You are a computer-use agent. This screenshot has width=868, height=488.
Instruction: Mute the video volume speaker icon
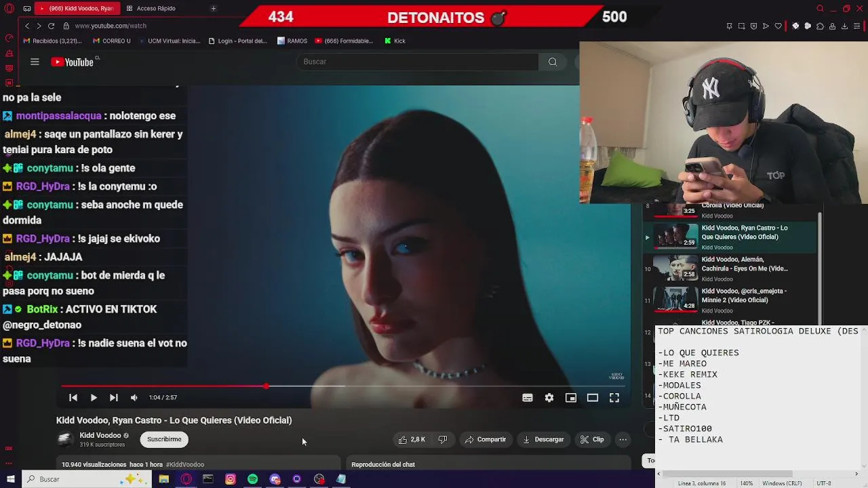tap(134, 398)
